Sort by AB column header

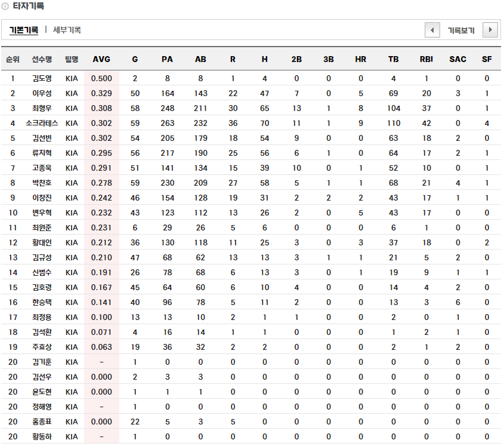tap(200, 59)
